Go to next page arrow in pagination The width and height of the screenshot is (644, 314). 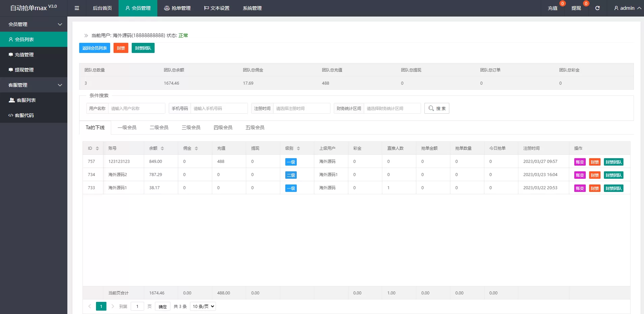(113, 306)
